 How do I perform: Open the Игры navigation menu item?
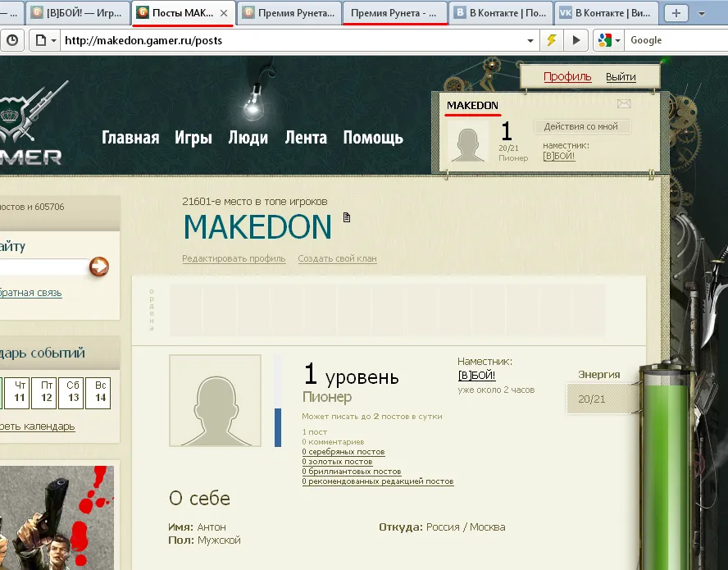193,138
